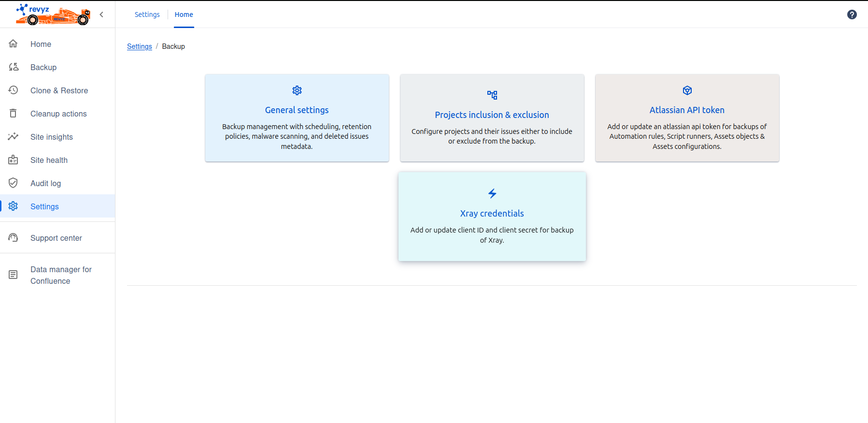Click the Site health icon
868x423 pixels.
point(14,160)
